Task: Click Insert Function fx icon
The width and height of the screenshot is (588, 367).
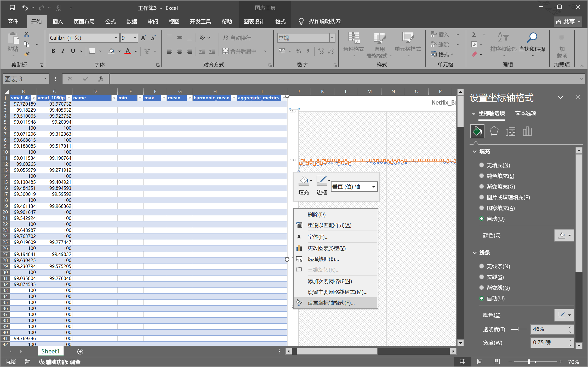Action: click(x=101, y=79)
